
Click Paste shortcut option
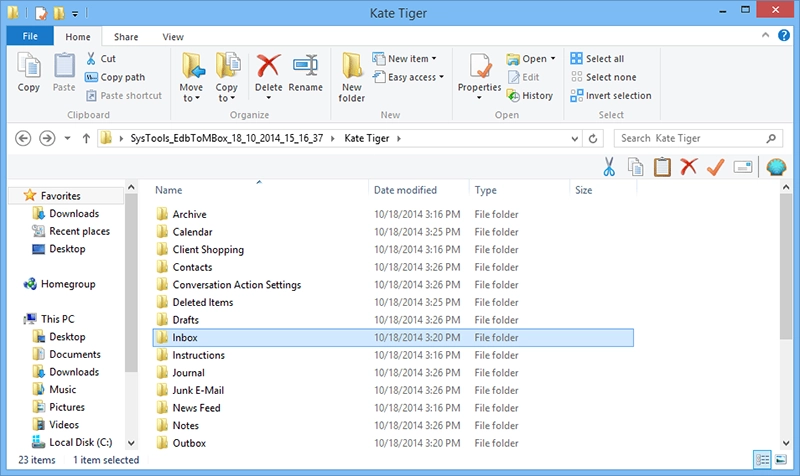click(x=124, y=95)
